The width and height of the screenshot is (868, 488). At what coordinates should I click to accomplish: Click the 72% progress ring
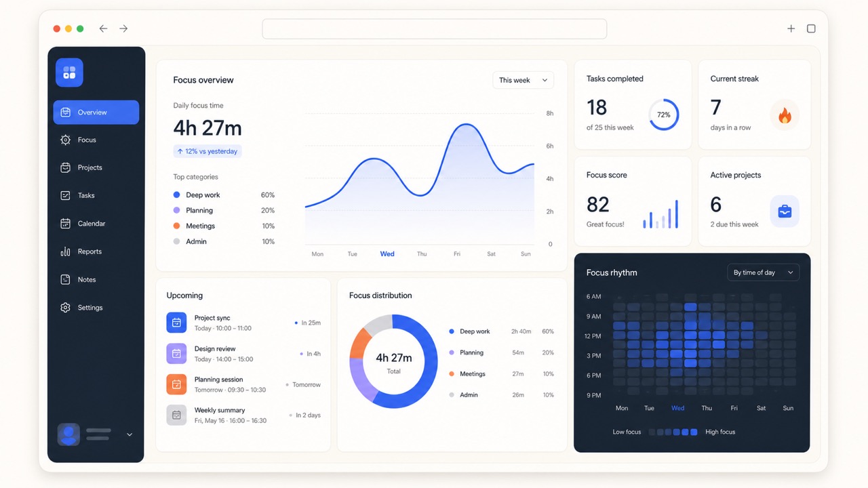click(663, 115)
